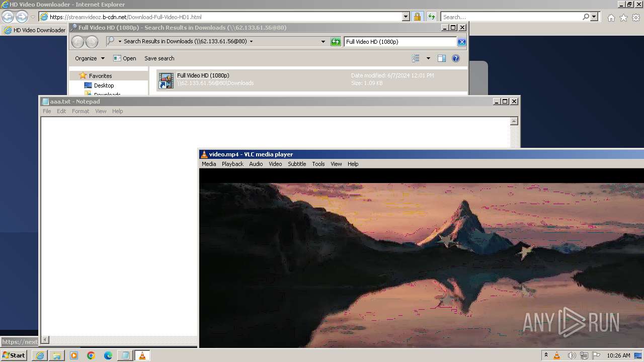Click the Action Center flag tray icon
This screenshot has height=362, width=644.
coord(597,355)
